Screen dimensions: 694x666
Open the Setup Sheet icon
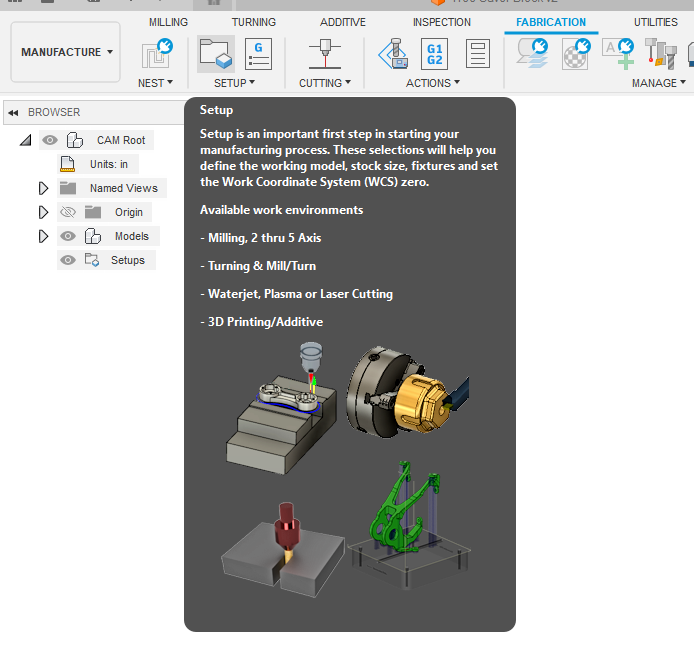tap(478, 54)
